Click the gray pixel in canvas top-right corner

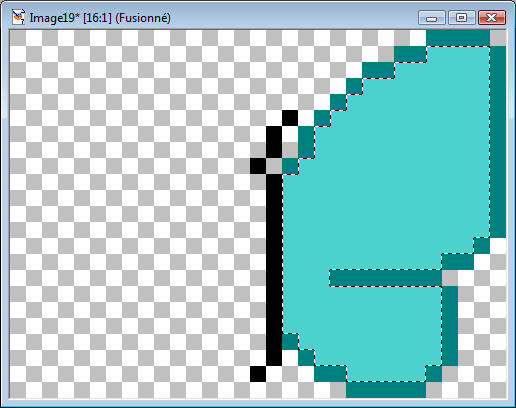click(498, 38)
